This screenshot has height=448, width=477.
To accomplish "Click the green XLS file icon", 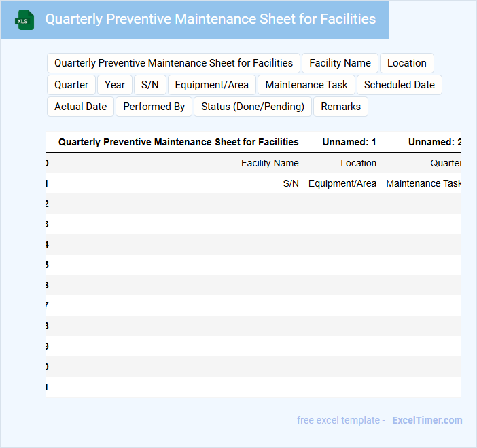I will (25, 20).
